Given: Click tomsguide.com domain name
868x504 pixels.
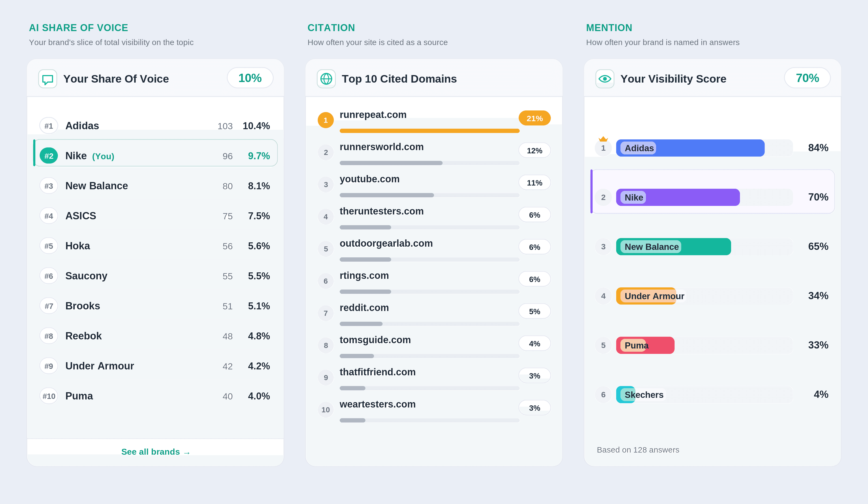Looking at the screenshot, I should [x=375, y=340].
